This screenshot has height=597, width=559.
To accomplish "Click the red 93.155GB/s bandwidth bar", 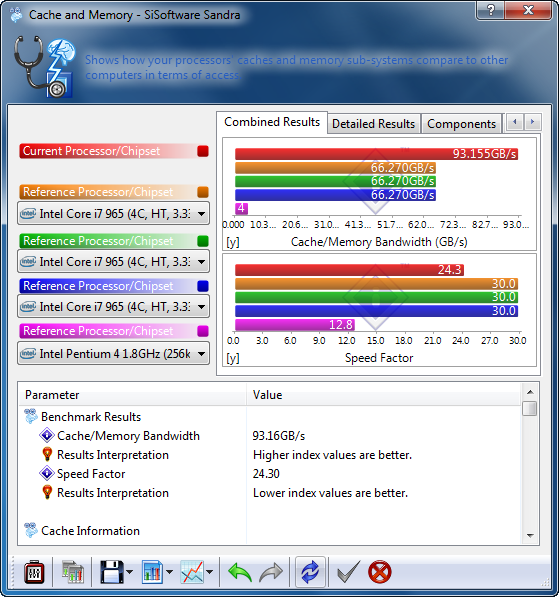I will (x=376, y=154).
